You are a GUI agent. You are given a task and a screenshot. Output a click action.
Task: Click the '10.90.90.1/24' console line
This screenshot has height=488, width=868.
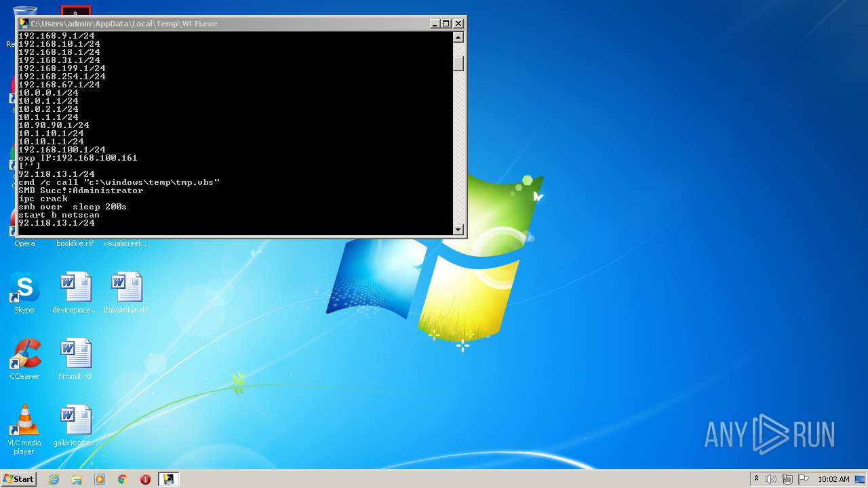54,125
